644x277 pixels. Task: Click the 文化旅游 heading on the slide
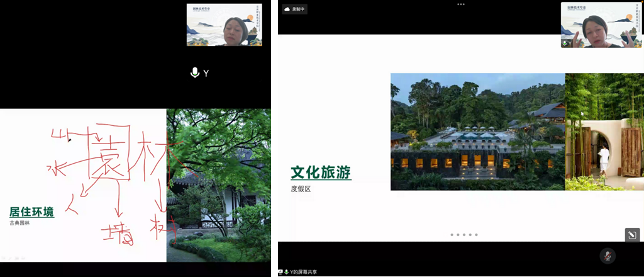click(321, 172)
